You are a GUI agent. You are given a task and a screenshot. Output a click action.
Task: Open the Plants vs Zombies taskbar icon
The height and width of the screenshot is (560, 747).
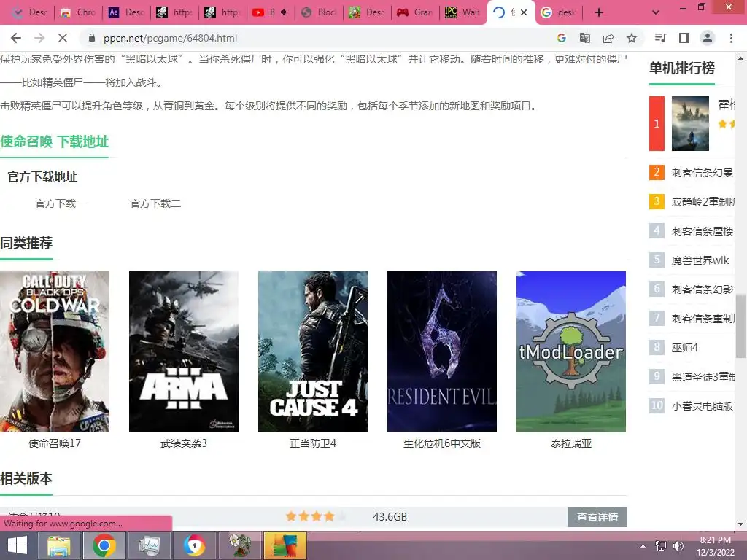[x=240, y=545]
